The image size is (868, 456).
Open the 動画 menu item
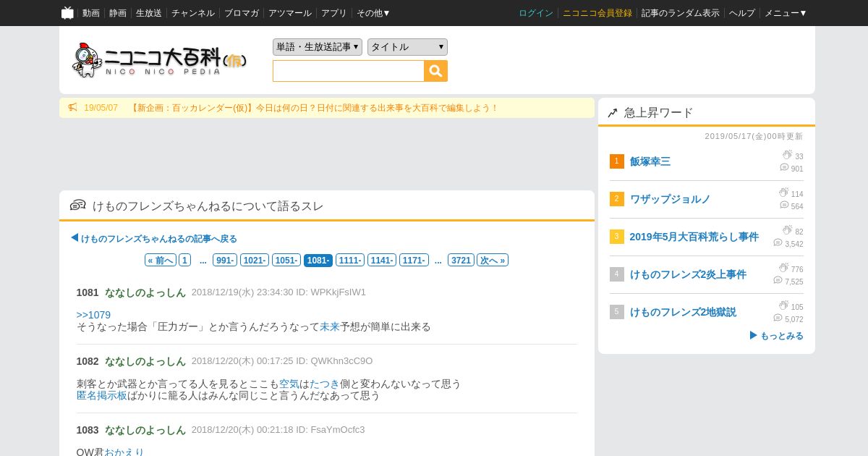pyautogui.click(x=91, y=13)
